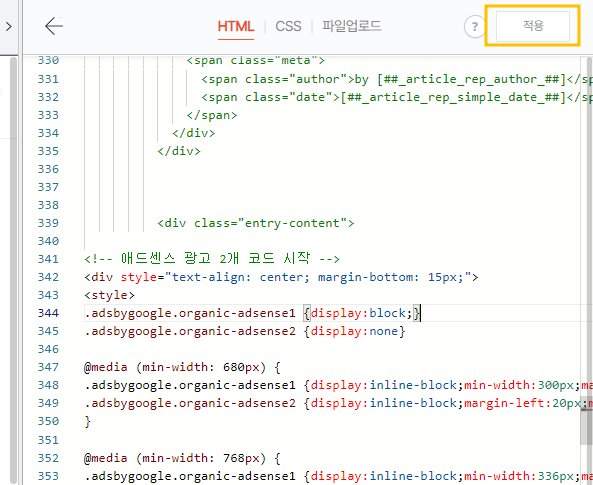Click the left panel vertical scrollbar
The height and width of the screenshot is (485, 593).
pos(14,270)
